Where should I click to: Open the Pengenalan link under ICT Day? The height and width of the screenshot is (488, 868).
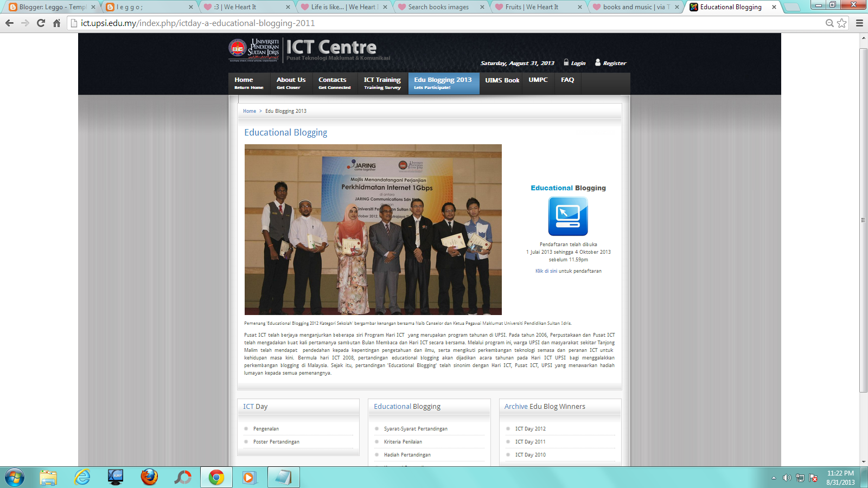266,429
